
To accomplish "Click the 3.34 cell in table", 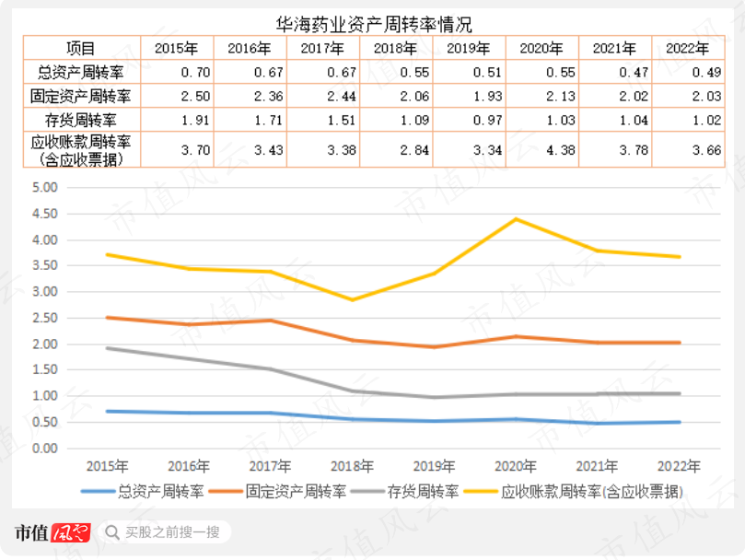I will tap(470, 150).
